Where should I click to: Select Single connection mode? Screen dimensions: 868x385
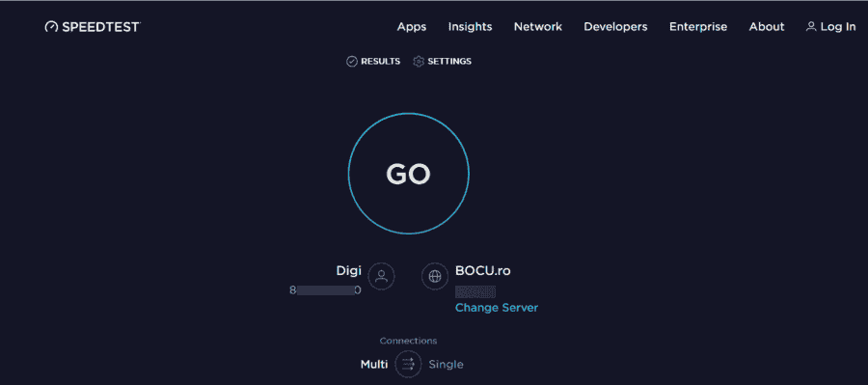tap(447, 365)
